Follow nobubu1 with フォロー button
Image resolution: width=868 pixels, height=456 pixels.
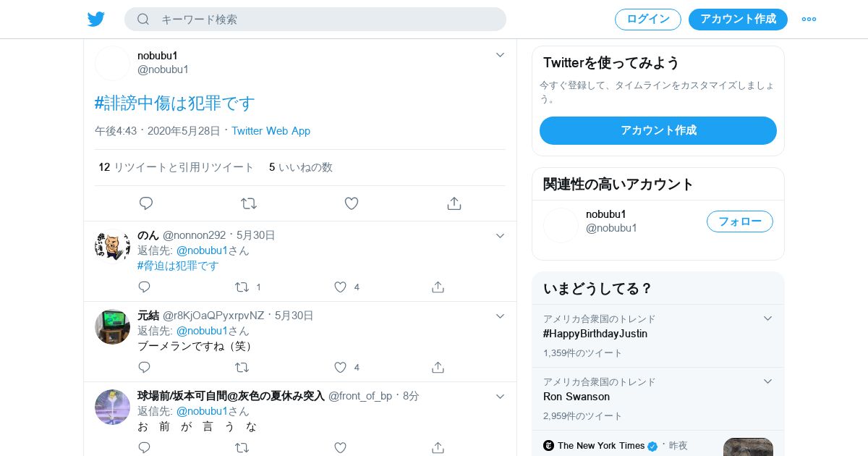click(x=739, y=221)
